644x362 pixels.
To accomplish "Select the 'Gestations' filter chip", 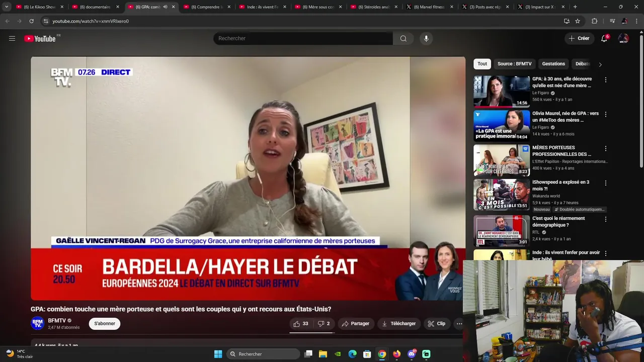I will pyautogui.click(x=553, y=64).
